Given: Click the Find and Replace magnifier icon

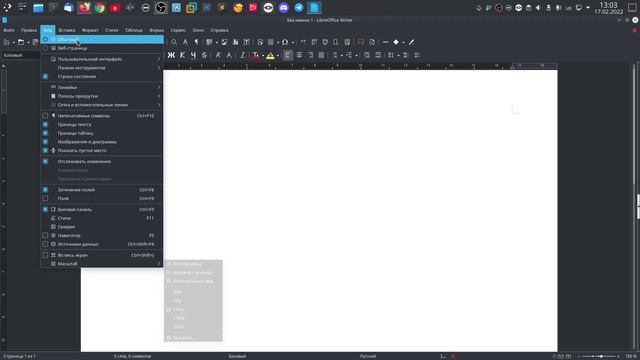Looking at the screenshot, I should (x=174, y=42).
